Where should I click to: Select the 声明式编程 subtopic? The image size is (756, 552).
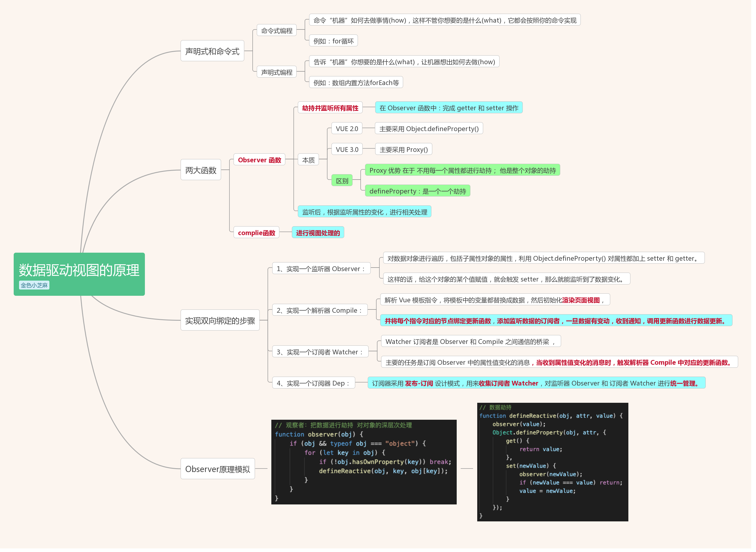(x=276, y=72)
